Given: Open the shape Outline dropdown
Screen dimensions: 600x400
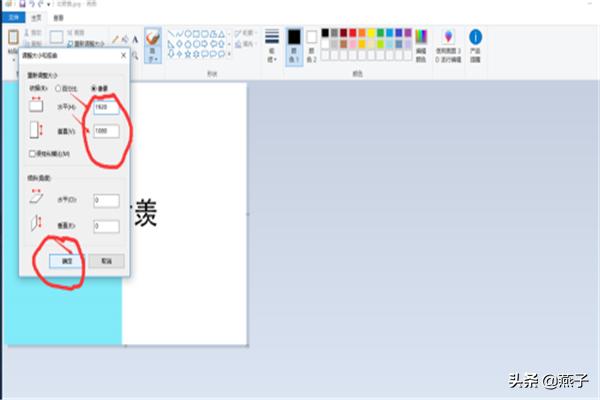Looking at the screenshot, I should click(x=246, y=33).
